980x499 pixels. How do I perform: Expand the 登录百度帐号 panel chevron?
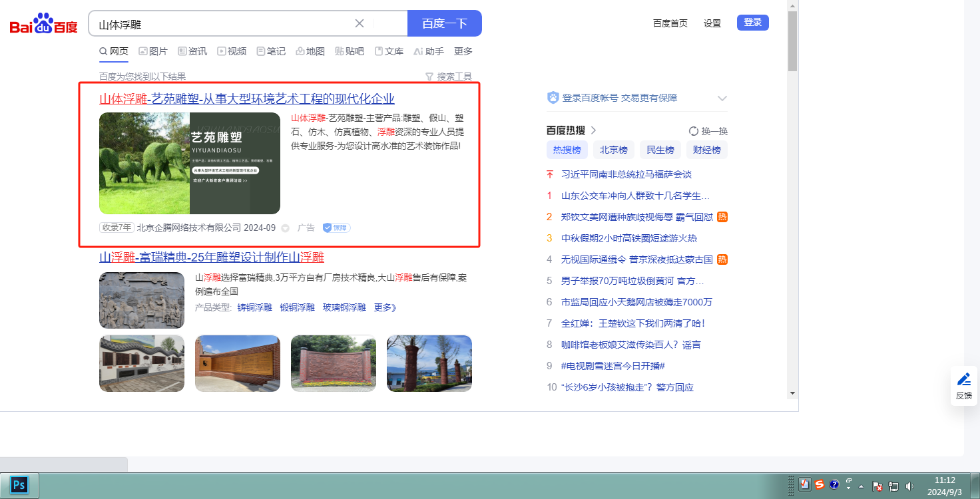(x=722, y=98)
